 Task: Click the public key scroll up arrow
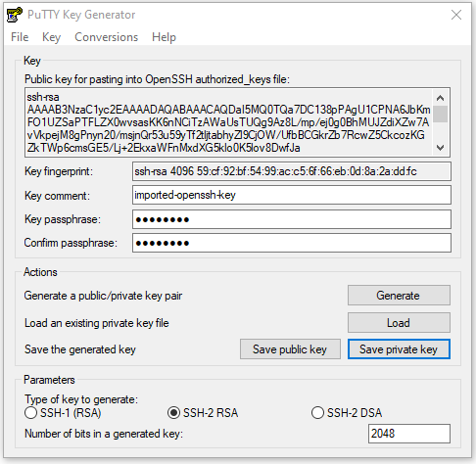(440, 98)
